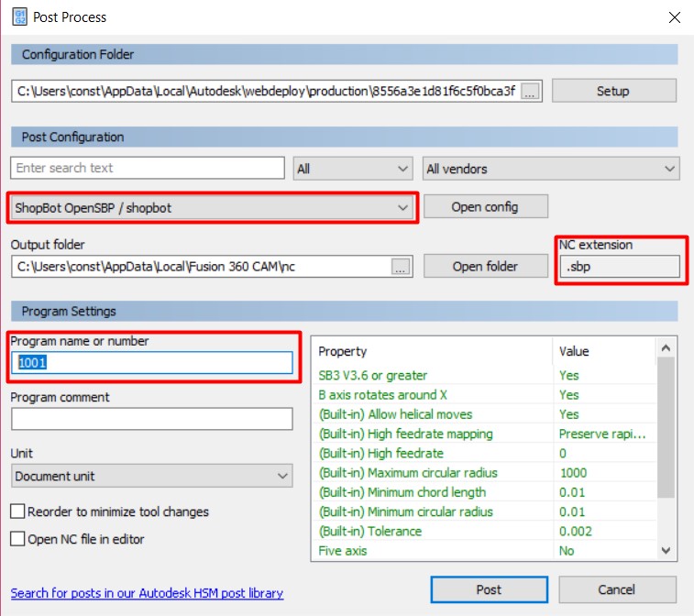Click the Program name or number field
This screenshot has width=694, height=616.
pyautogui.click(x=152, y=362)
